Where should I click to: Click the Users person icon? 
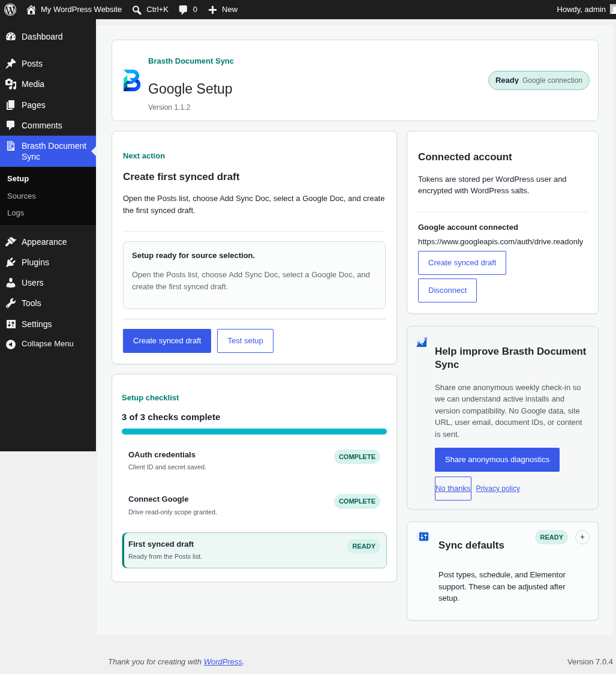(x=11, y=283)
